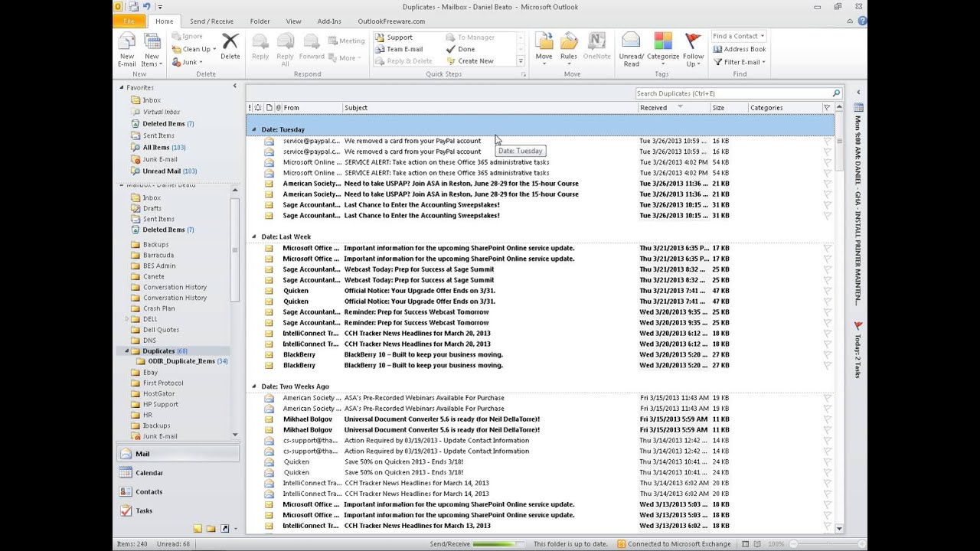Click the Reply All icon
Viewport: 980px width, 551px height.
tap(285, 42)
